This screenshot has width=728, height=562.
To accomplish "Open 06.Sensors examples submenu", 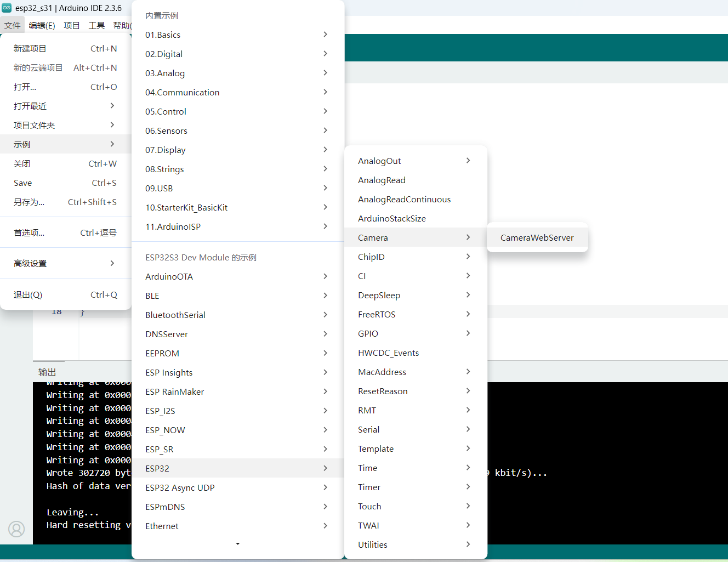I will pyautogui.click(x=238, y=130).
